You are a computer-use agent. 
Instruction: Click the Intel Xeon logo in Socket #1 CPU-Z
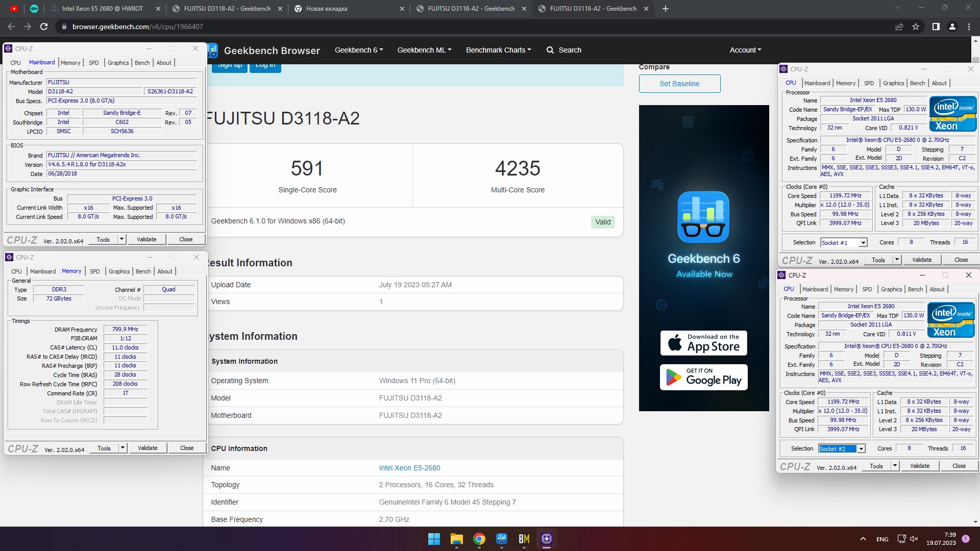coord(952,114)
